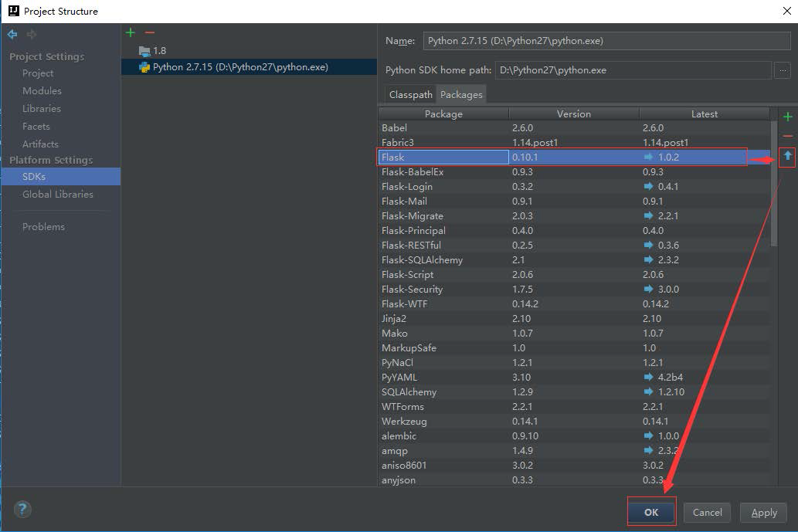Switch to the Packages tab

coord(461,95)
